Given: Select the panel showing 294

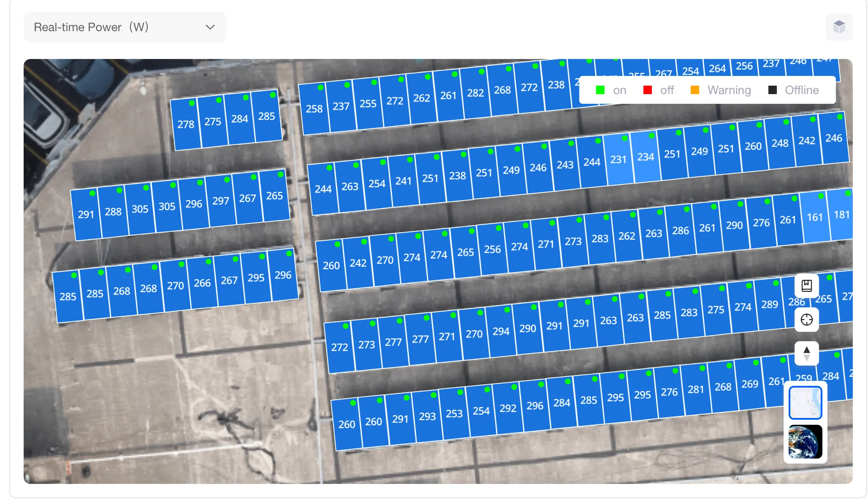Looking at the screenshot, I should (x=501, y=331).
